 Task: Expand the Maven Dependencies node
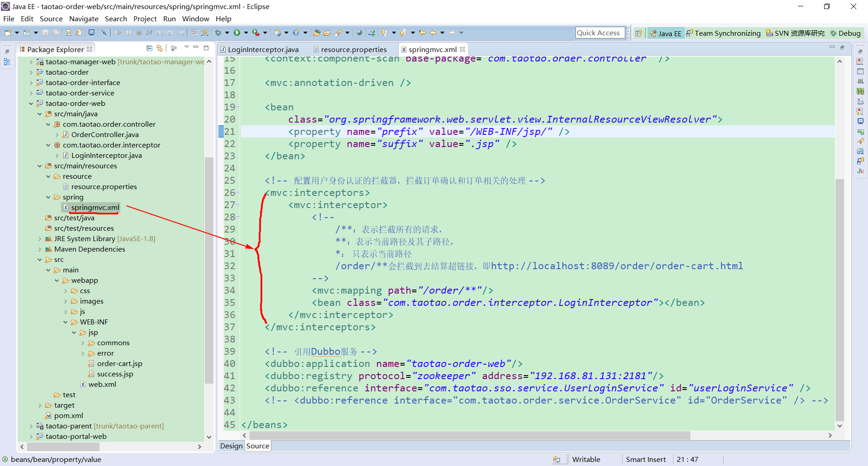click(x=40, y=249)
